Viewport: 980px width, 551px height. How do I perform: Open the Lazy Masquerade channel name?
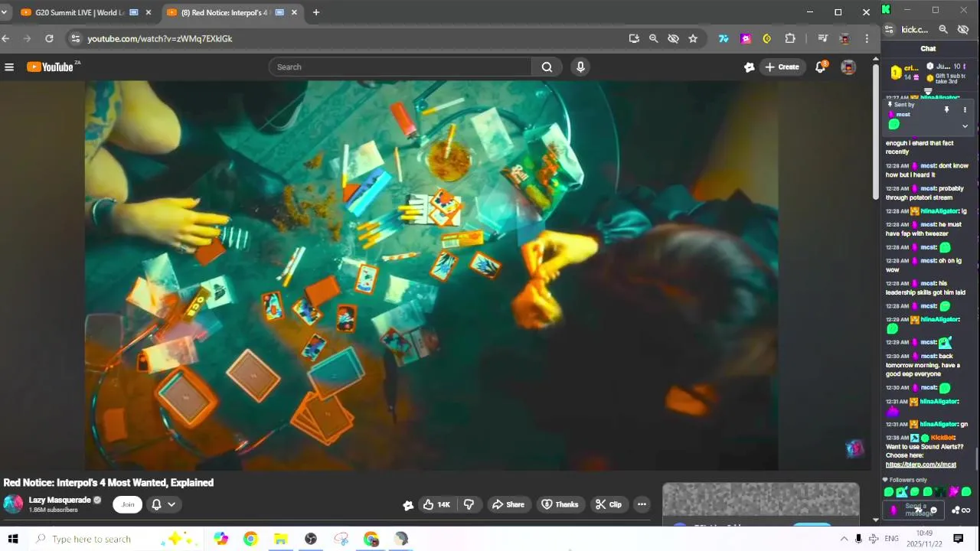[59, 500]
